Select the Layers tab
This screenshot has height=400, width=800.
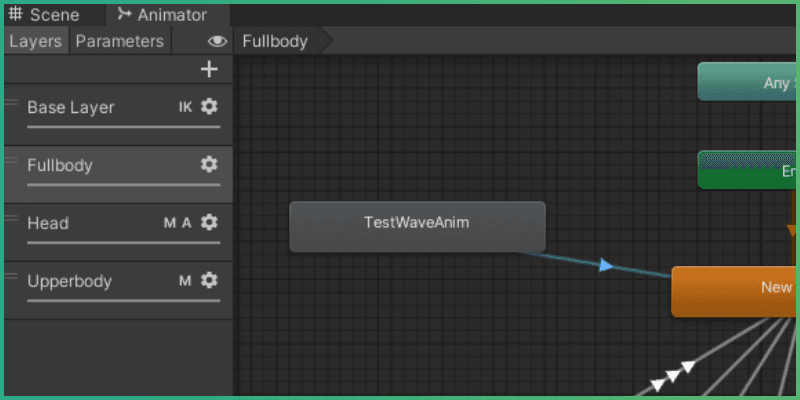[x=35, y=41]
